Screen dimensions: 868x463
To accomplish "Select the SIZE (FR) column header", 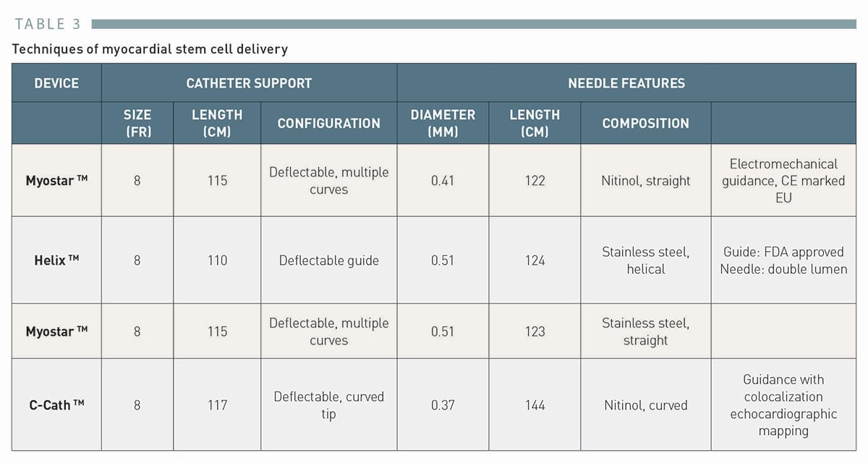I will [x=137, y=123].
